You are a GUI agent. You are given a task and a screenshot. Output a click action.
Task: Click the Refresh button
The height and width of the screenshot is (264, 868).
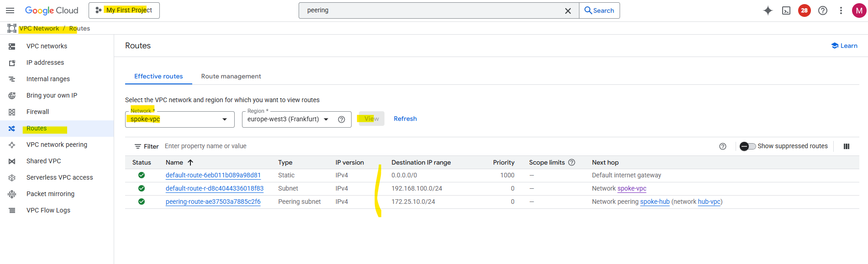[405, 119]
